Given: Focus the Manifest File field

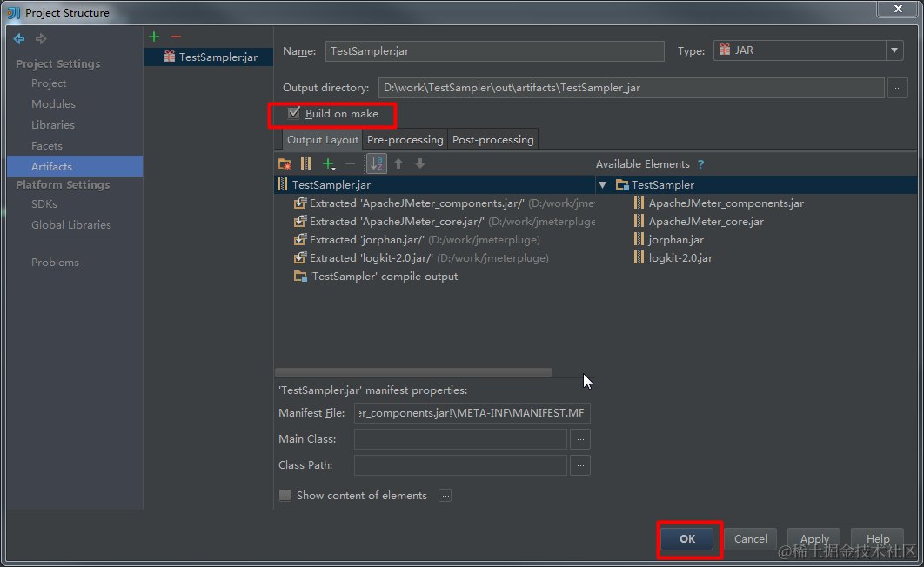Looking at the screenshot, I should click(x=472, y=413).
